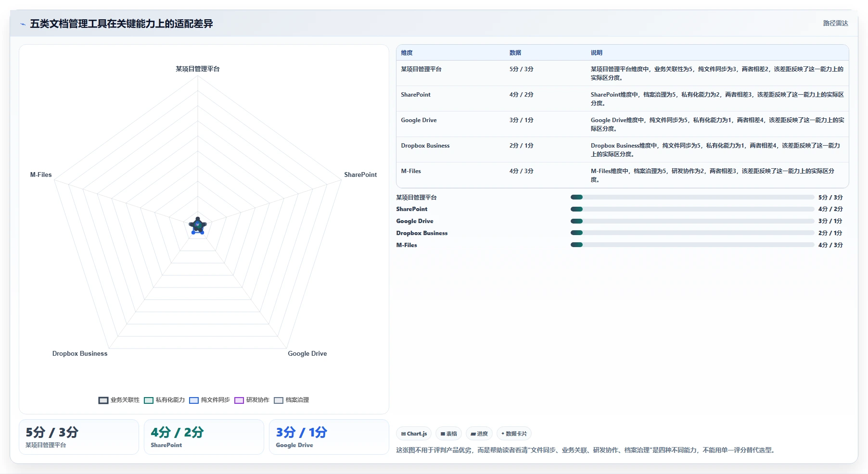Toggle the 纯文件同步 legend series
The image size is (868, 474).
[x=209, y=400]
